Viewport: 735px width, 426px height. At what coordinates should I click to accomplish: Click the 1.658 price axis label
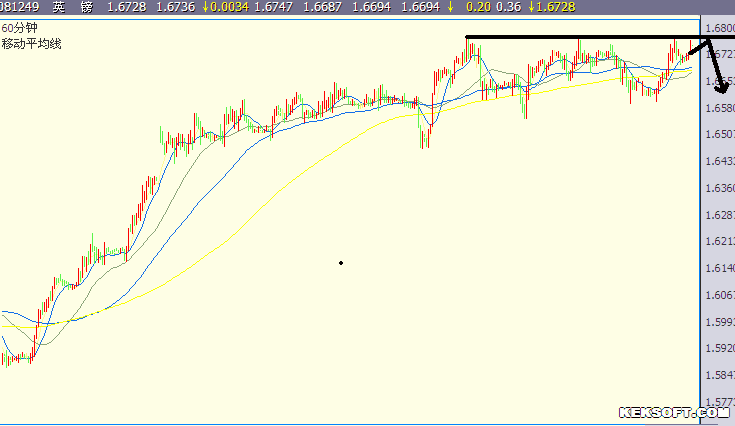[720, 108]
